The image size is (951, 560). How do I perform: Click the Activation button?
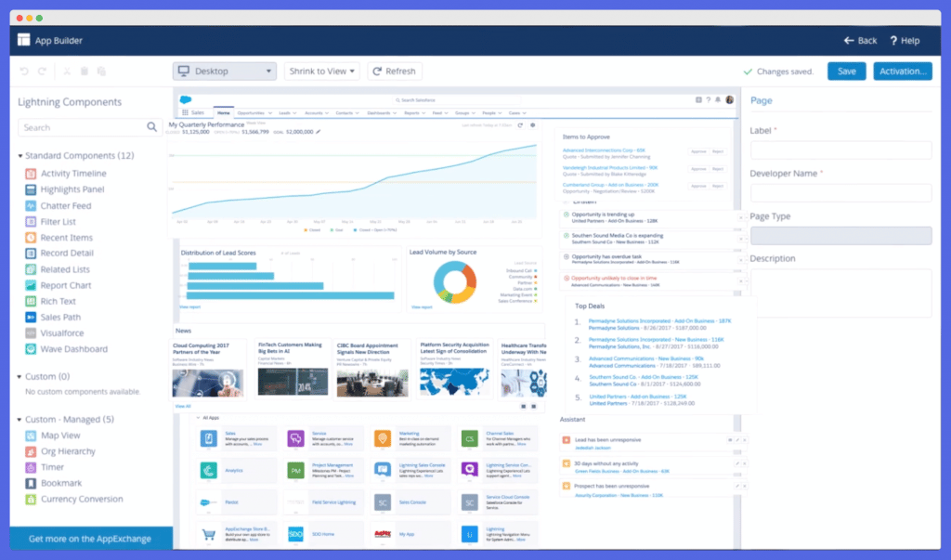tap(903, 71)
